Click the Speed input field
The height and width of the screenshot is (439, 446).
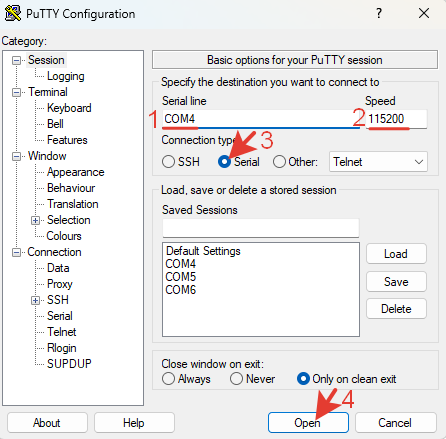pyautogui.click(x=396, y=119)
